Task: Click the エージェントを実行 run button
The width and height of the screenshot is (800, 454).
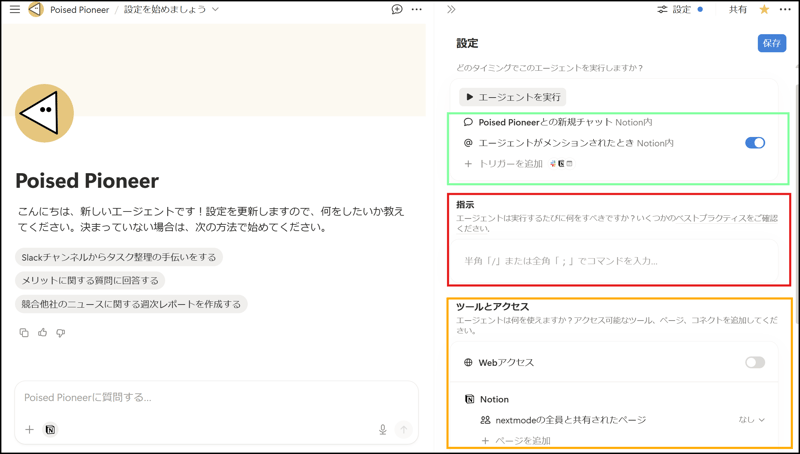Action: pos(513,97)
